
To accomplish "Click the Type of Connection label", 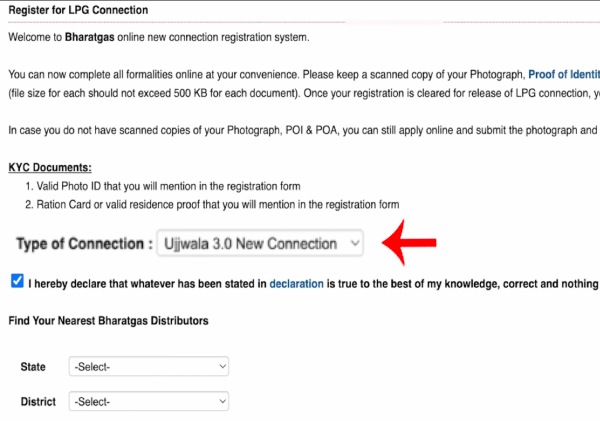I will click(84, 243).
